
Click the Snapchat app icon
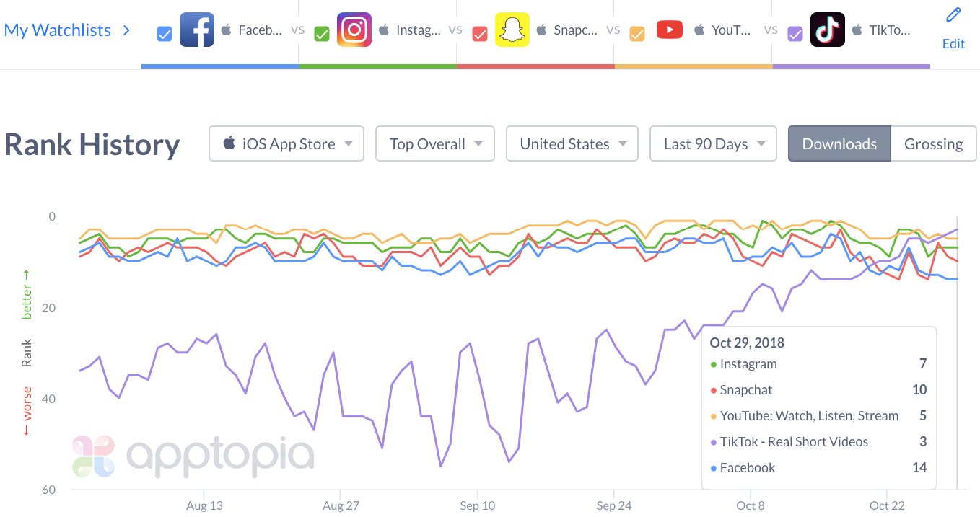(x=512, y=30)
